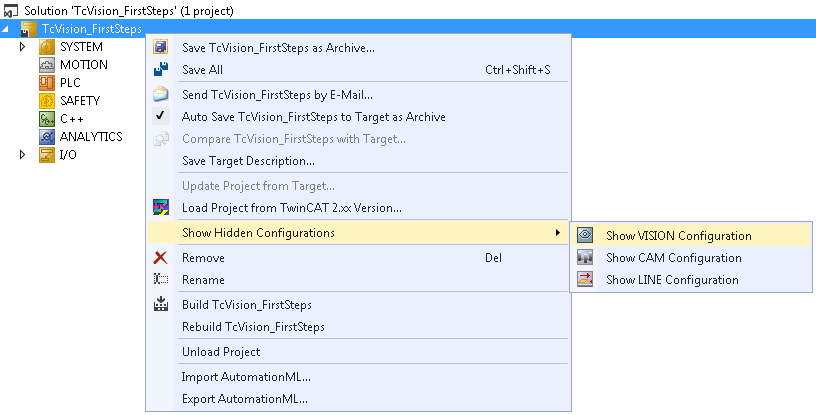Click the VISION eye icon
Viewport: 816px width, 415px height.
tap(585, 235)
